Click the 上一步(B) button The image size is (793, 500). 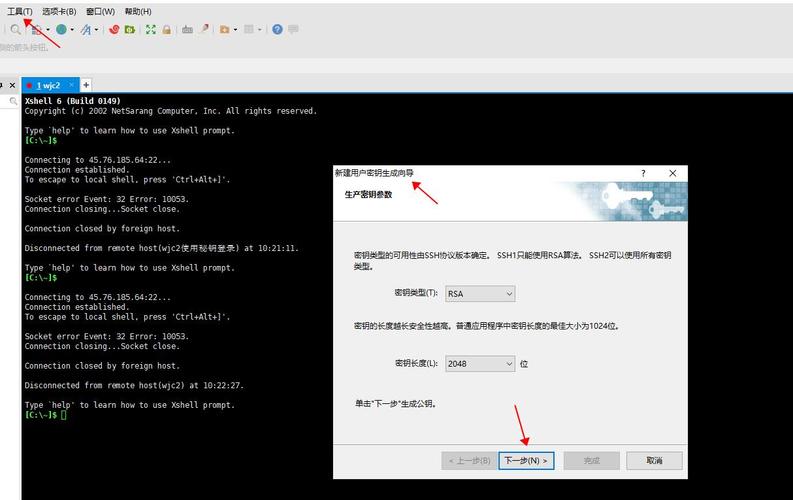click(469, 461)
